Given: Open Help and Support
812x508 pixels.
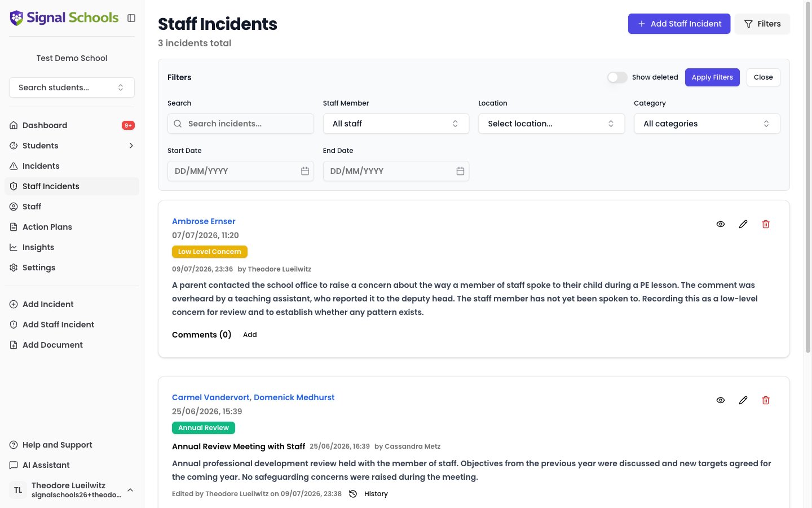Looking at the screenshot, I should coord(72,445).
